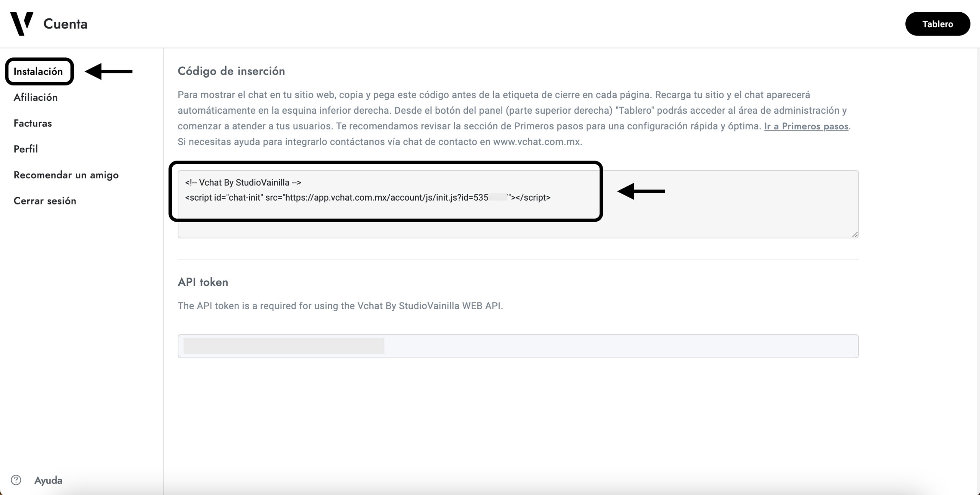Open the Afiliación section
The image size is (980, 495).
(x=36, y=97)
